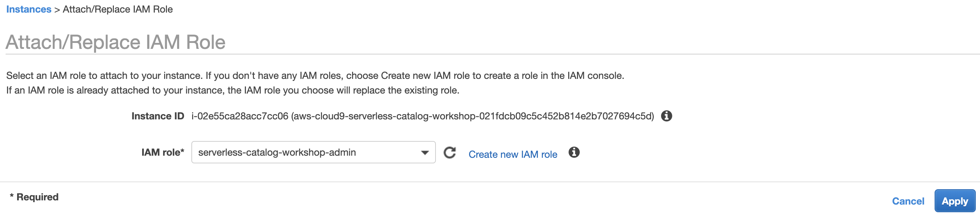Image resolution: width=980 pixels, height=222 pixels.
Task: Cancel attaching the IAM role
Action: (908, 201)
